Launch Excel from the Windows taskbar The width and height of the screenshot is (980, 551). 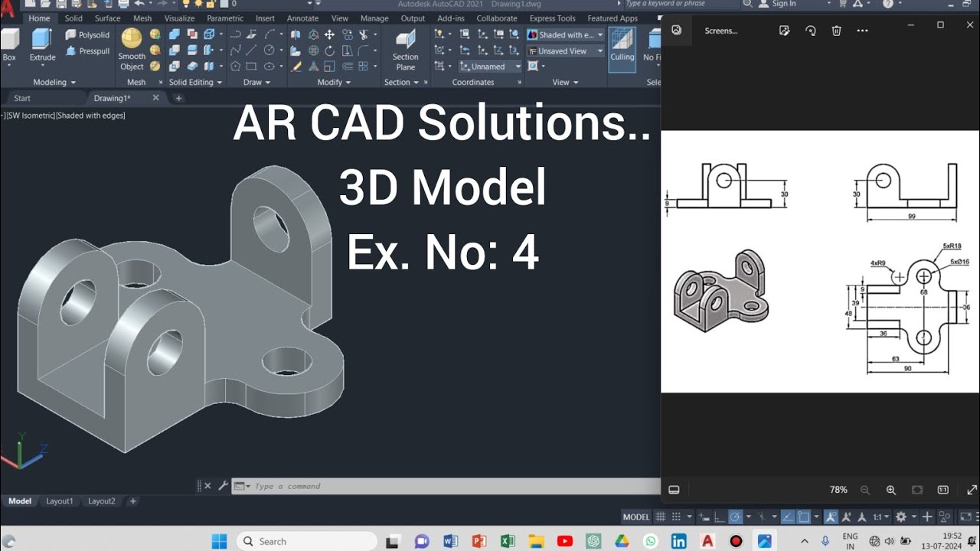coord(507,541)
